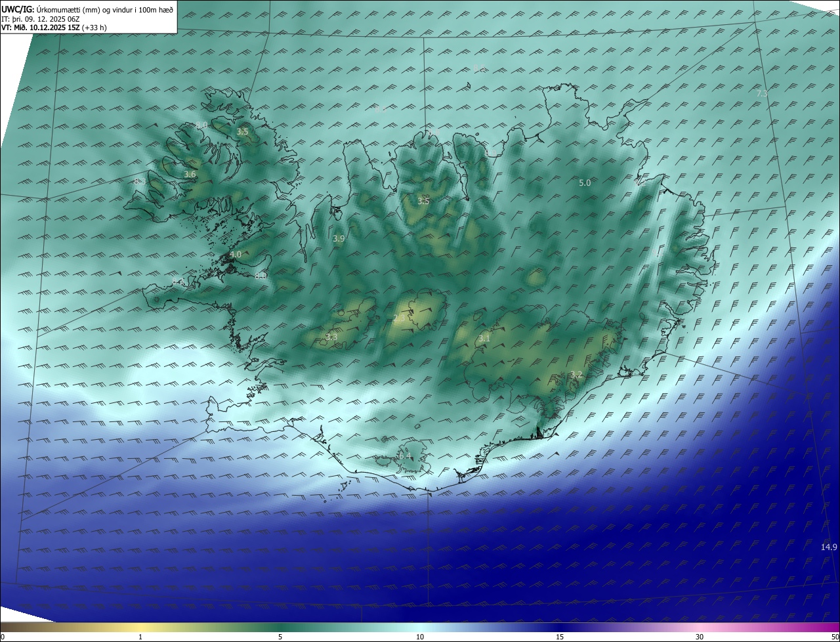This screenshot has height=642, width=840.
Task: Click the 3.1 value label on the map
Action: 484,339
